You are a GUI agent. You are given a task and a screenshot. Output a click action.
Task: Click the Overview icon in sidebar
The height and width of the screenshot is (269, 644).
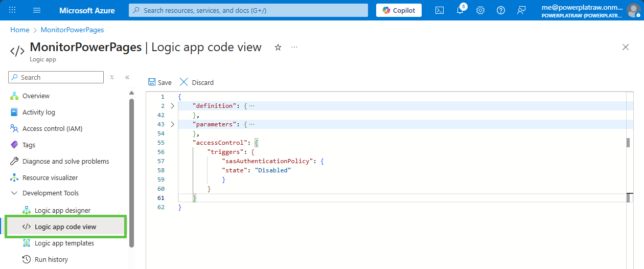(x=14, y=96)
